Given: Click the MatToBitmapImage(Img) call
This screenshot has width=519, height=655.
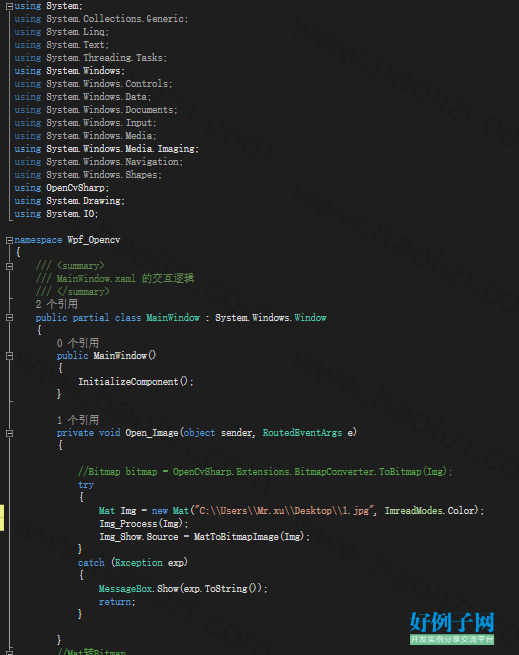Looking at the screenshot, I should 251,537.
